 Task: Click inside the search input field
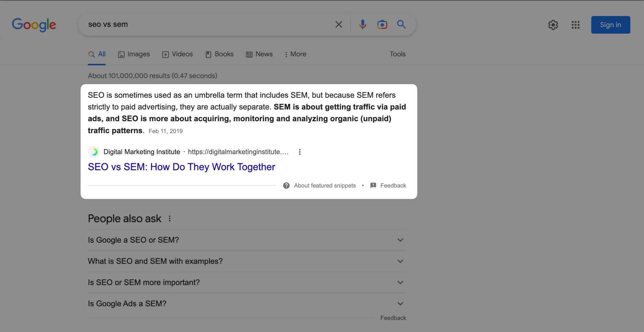click(189, 24)
